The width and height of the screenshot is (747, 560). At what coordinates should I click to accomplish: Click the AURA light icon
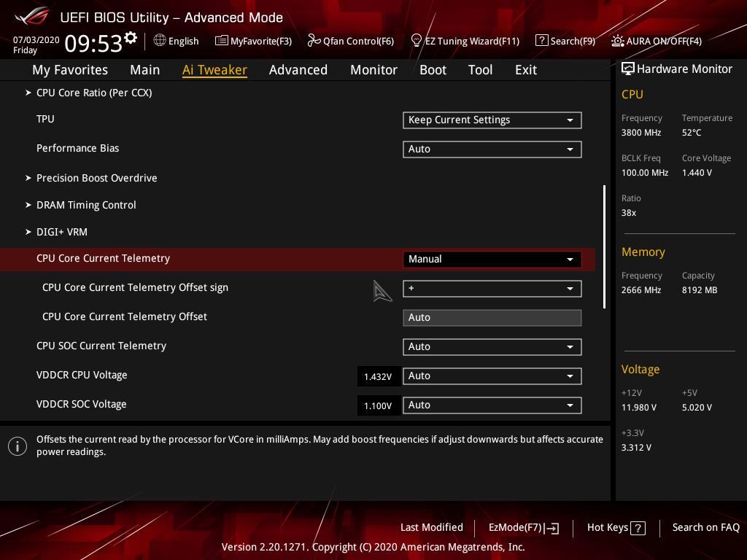point(617,41)
